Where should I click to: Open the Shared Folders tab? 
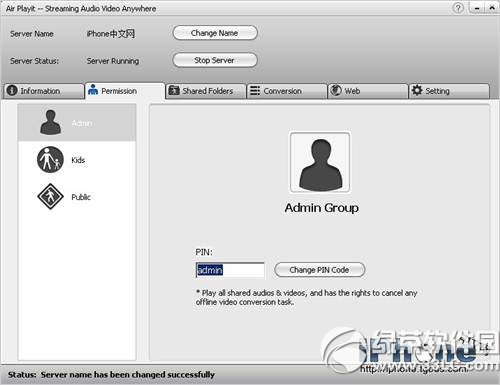point(205,91)
